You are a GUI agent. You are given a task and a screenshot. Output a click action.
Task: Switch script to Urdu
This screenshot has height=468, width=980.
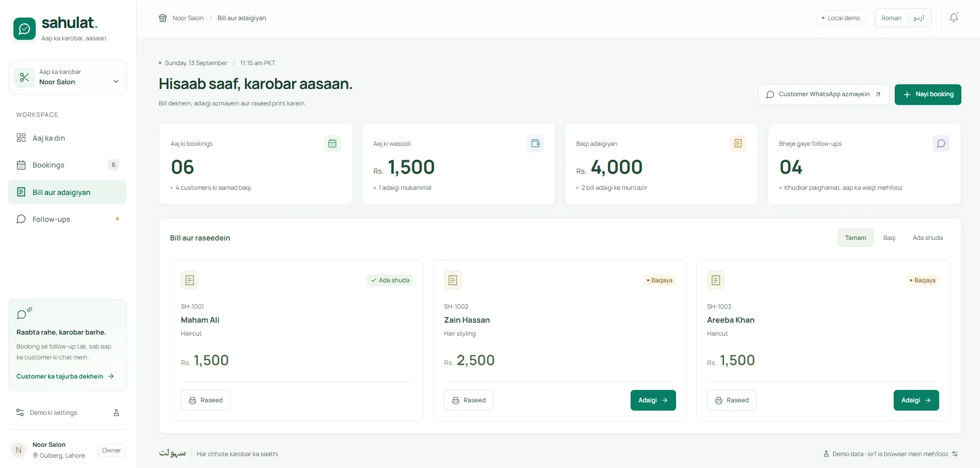point(918,18)
